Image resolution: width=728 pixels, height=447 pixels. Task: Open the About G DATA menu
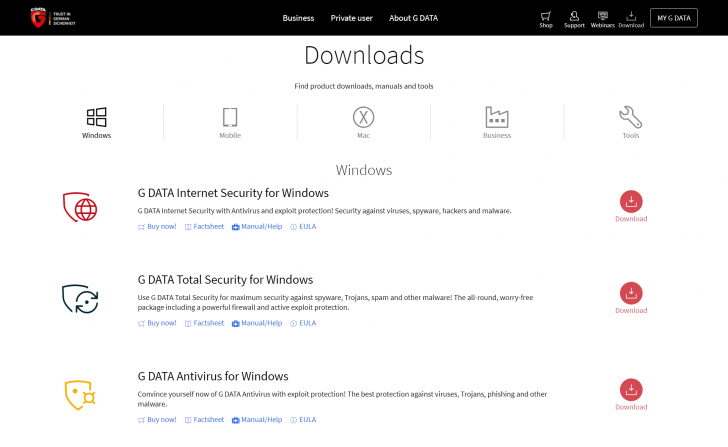pos(413,18)
